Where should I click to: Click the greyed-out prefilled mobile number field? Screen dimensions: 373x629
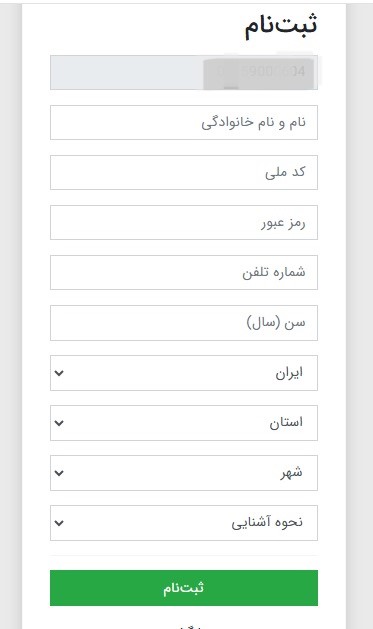coord(184,72)
